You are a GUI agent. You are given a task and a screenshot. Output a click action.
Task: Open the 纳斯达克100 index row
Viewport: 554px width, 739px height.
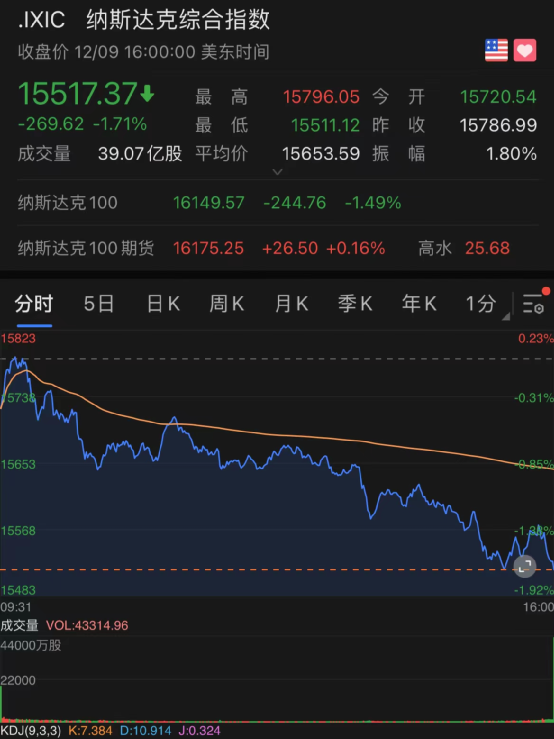click(x=277, y=203)
